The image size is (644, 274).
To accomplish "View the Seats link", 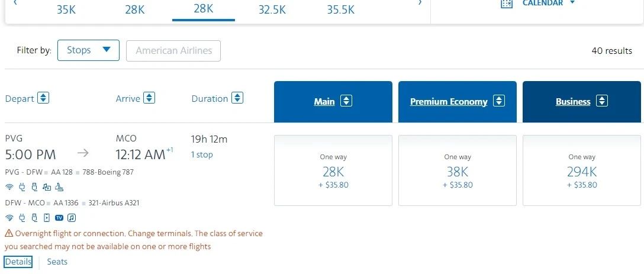I will point(57,262).
